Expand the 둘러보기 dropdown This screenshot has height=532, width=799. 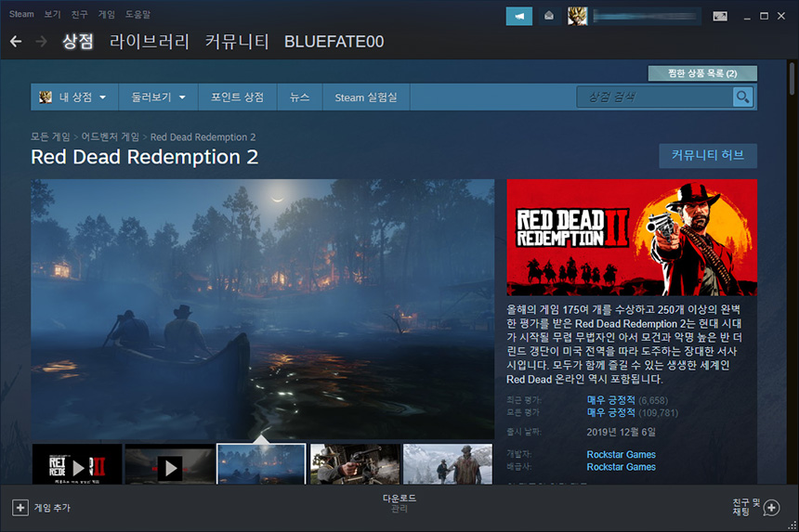(x=158, y=97)
